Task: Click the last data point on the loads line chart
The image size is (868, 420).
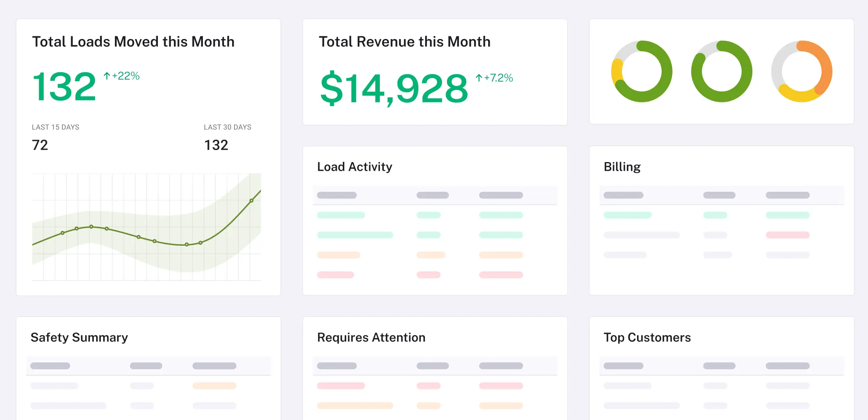Action: click(252, 200)
